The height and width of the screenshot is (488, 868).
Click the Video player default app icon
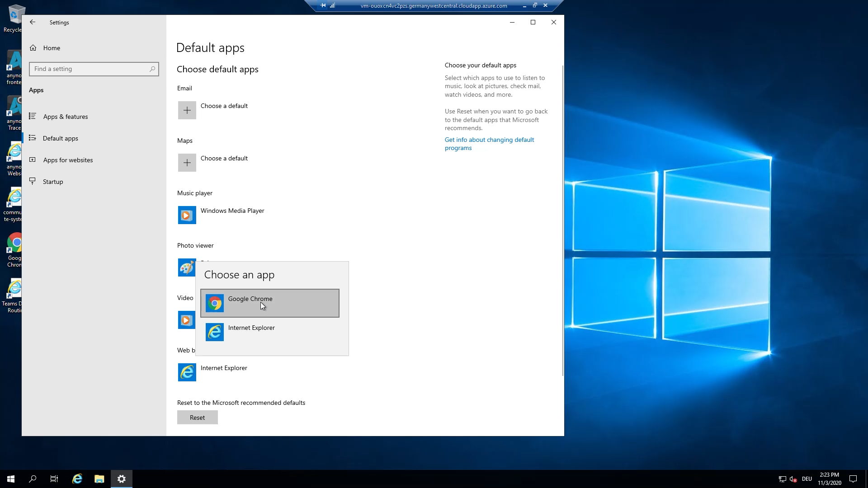(x=186, y=320)
